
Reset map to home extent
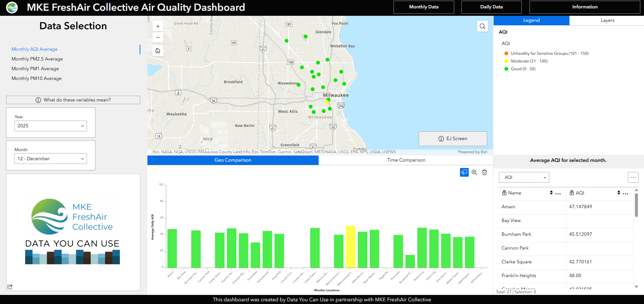click(158, 51)
